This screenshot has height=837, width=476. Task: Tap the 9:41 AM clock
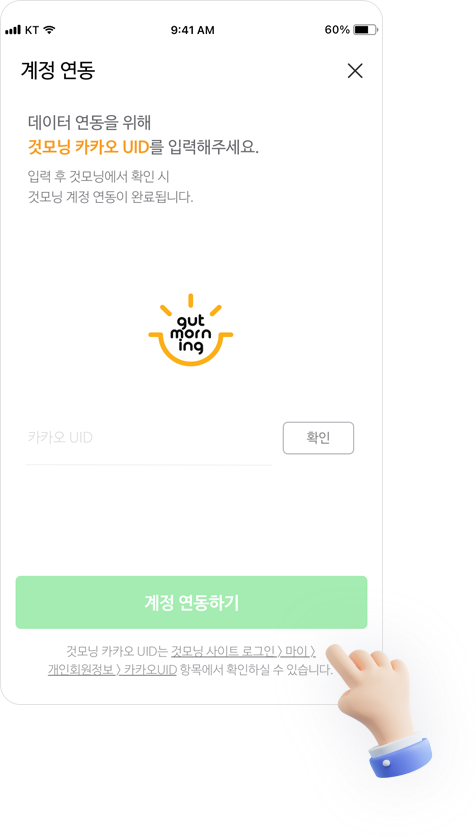point(193,30)
